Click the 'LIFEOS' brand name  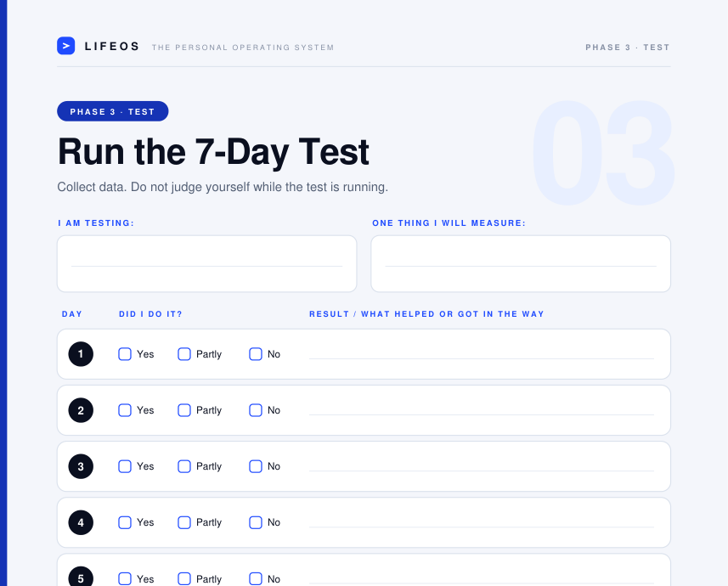tap(112, 46)
